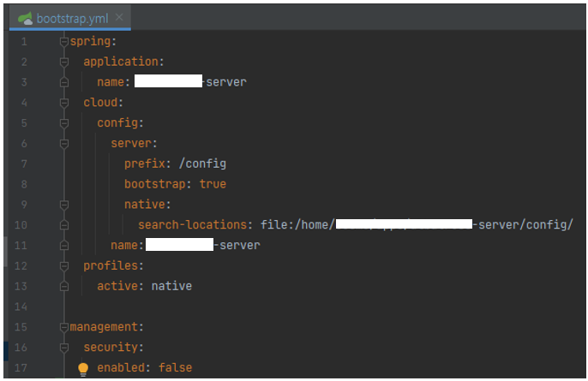The height and width of the screenshot is (381, 588).
Task: Click fold end marker on line 10
Action: coord(64,225)
